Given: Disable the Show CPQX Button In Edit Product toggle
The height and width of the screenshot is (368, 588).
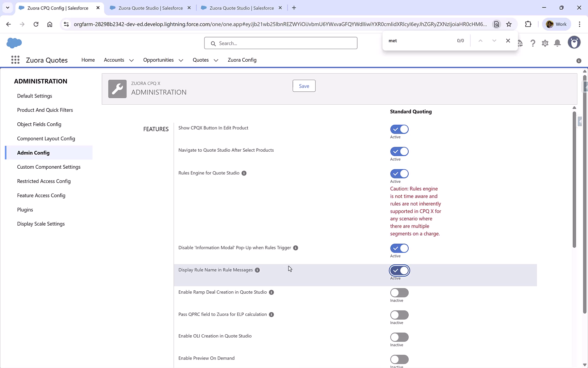Looking at the screenshot, I should pyautogui.click(x=399, y=129).
